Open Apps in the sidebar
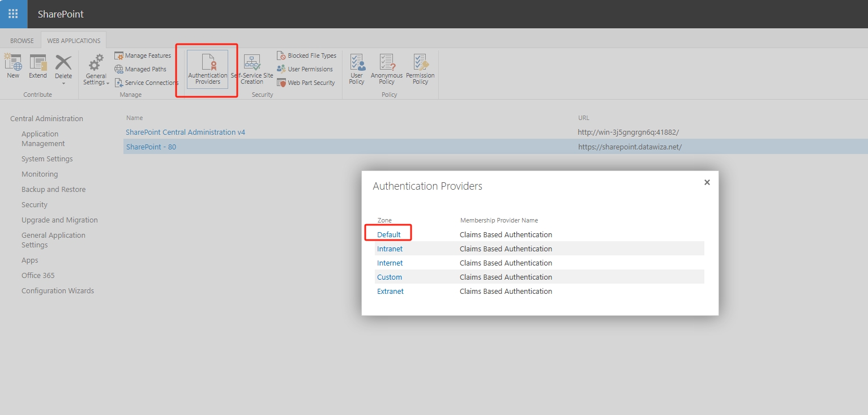This screenshot has height=415, width=868. [30, 260]
